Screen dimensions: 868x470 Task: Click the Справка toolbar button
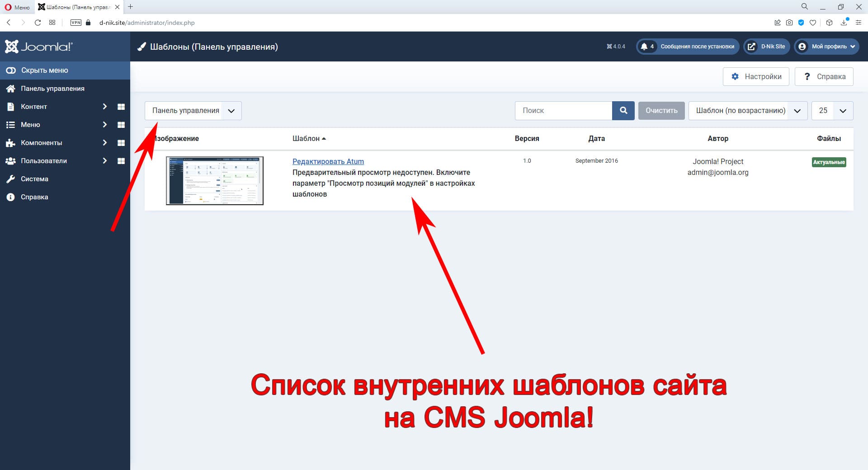(824, 76)
